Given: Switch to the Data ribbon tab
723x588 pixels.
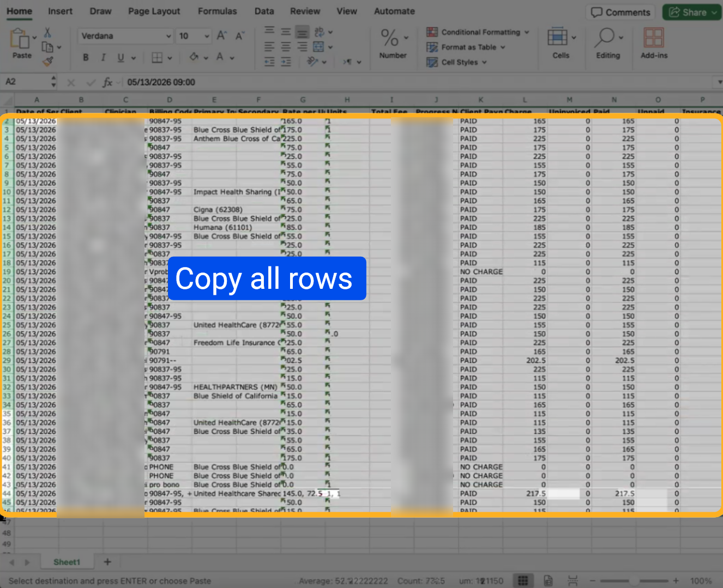Looking at the screenshot, I should [x=264, y=11].
